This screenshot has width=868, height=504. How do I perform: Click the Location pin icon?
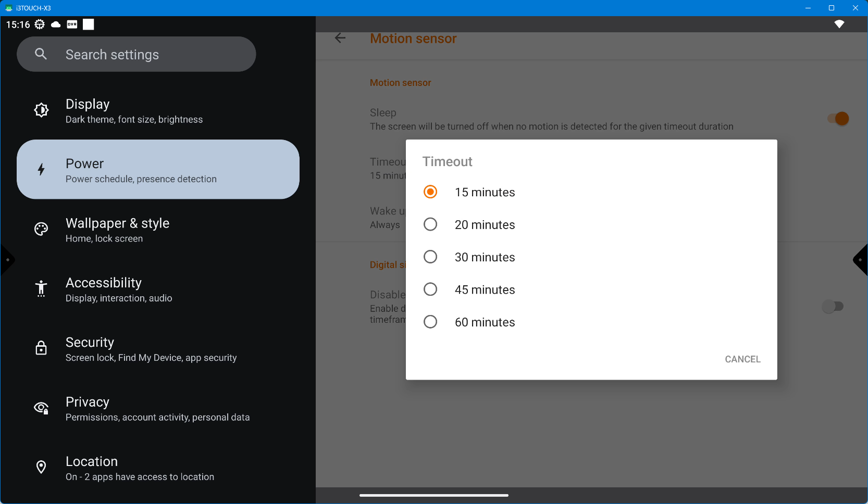pyautogui.click(x=41, y=467)
